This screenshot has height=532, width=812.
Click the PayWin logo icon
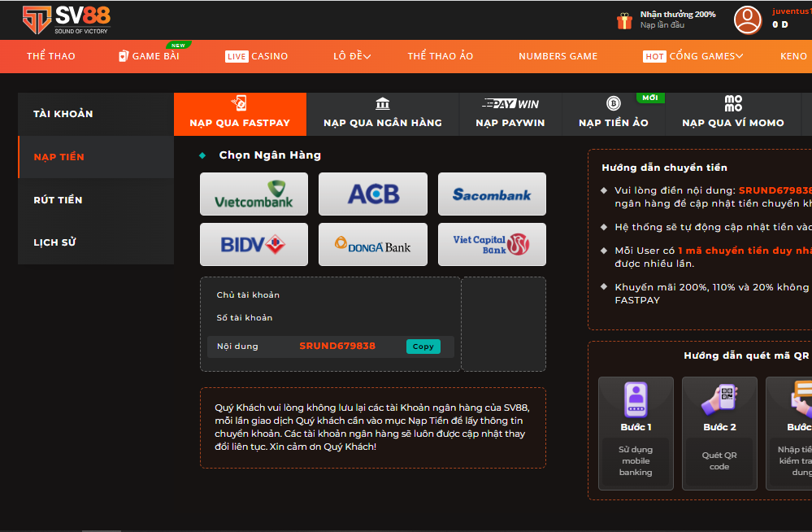click(x=510, y=103)
